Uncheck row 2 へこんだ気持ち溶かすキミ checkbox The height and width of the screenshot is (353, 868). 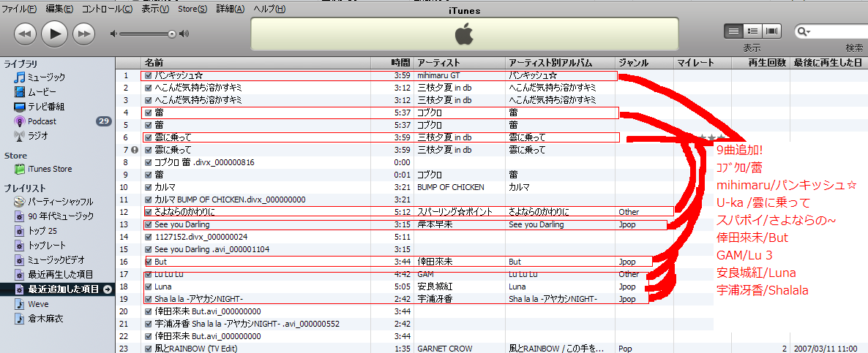click(x=148, y=87)
